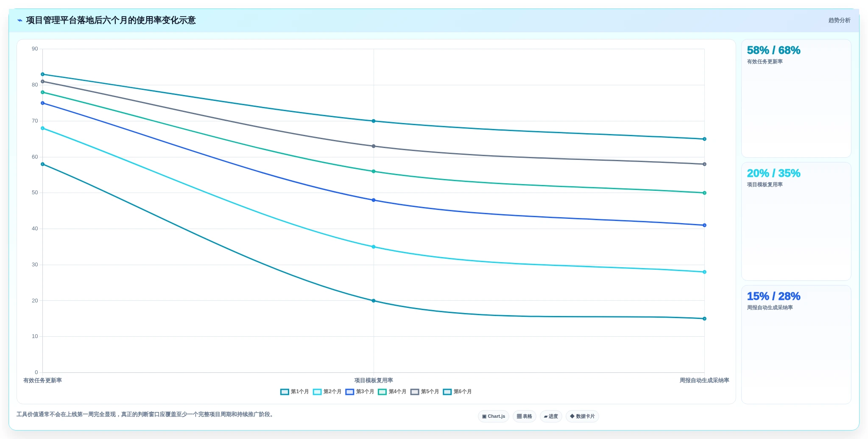The width and height of the screenshot is (868, 439).
Task: Click the x-axis label 有效任务更新率
Action: click(x=42, y=380)
